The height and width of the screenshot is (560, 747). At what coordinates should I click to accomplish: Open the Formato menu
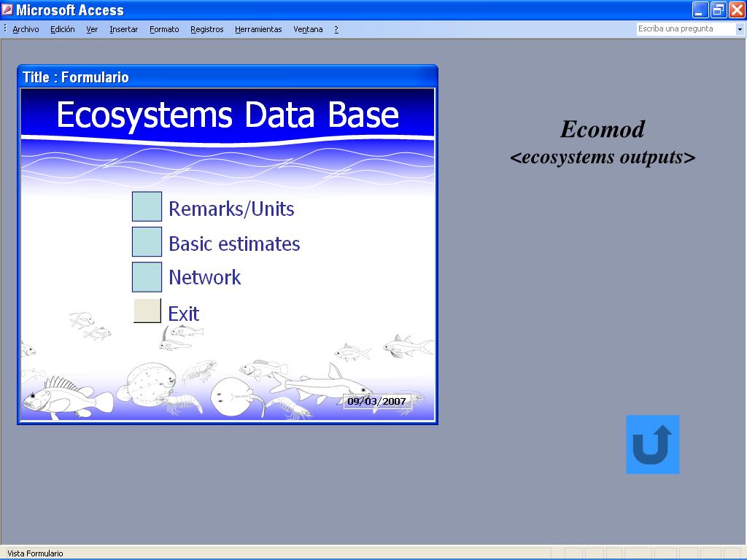click(164, 29)
